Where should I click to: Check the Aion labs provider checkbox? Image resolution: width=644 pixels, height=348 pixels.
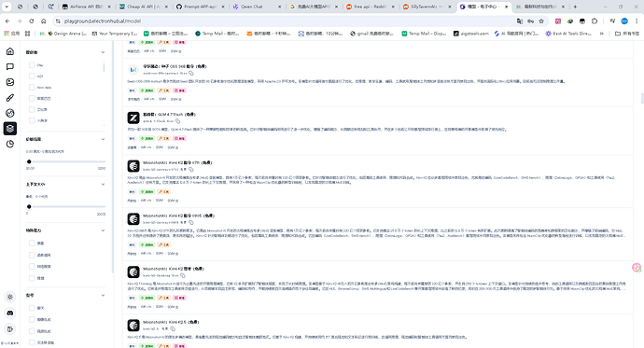32,87
